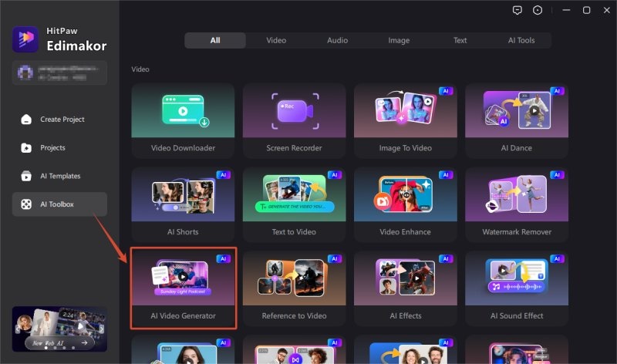Click the New Web AI banner arrow
This screenshot has width=617, height=364.
click(84, 342)
